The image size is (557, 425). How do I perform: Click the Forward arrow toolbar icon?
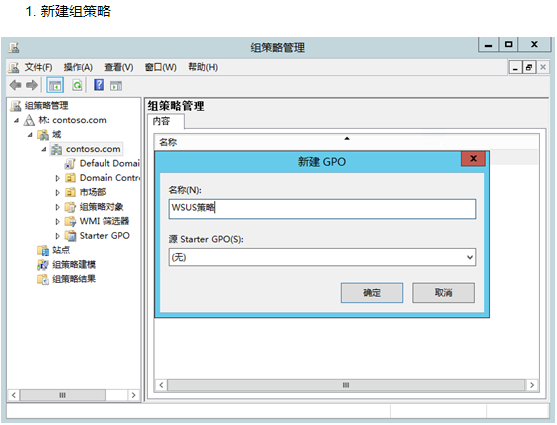32,85
